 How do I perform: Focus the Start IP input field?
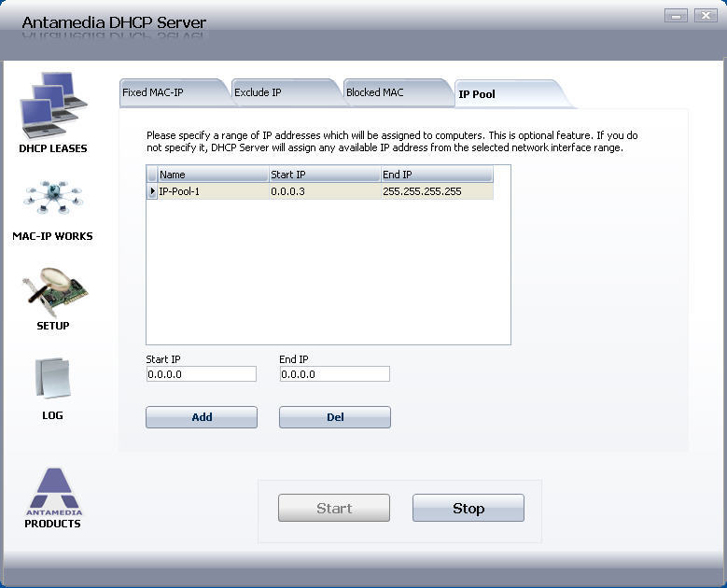(201, 374)
